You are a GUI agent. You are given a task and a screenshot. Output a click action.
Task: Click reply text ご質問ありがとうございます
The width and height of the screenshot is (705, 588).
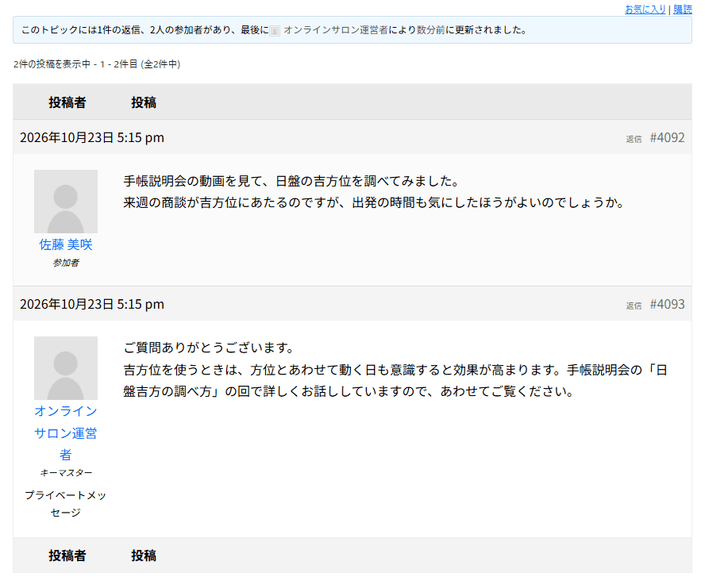[209, 348]
